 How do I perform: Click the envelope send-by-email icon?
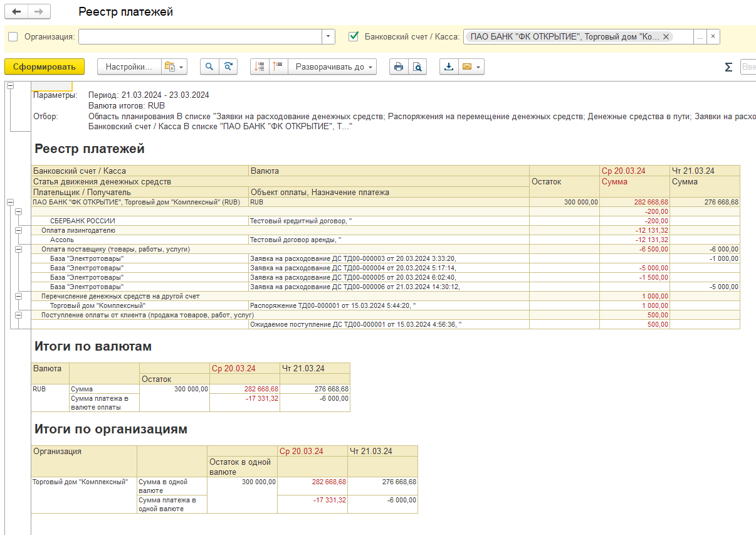[466, 66]
